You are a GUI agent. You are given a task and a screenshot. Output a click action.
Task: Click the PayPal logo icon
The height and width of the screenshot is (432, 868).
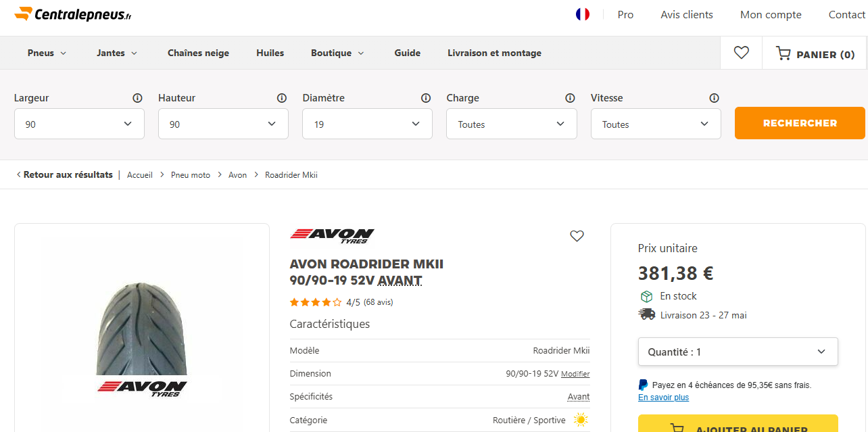coord(643,385)
